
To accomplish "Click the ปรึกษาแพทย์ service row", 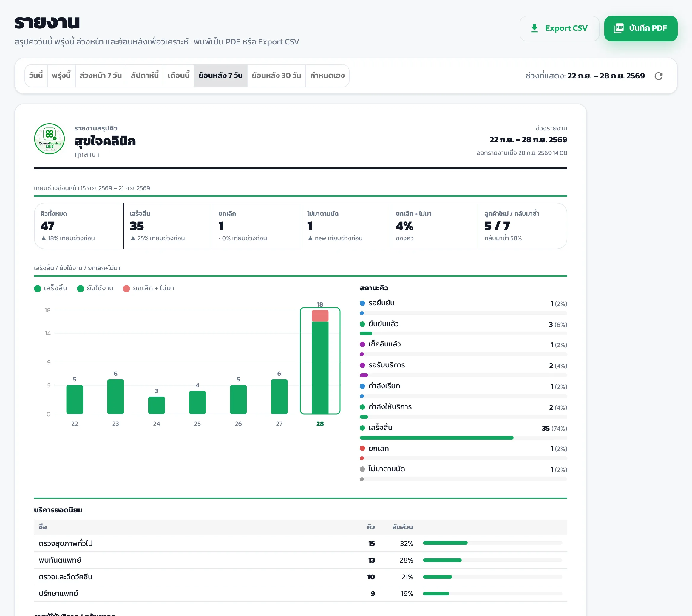I will (x=301, y=594).
